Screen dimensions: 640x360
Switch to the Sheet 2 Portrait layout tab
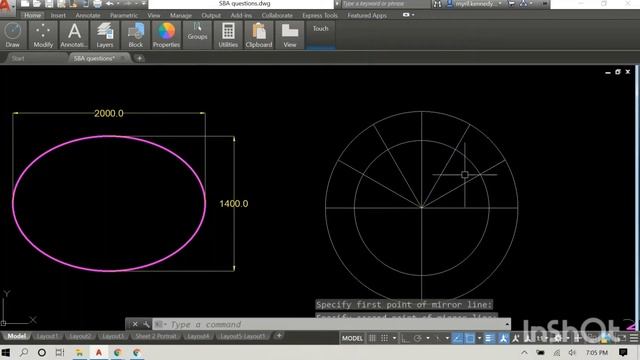[156, 336]
